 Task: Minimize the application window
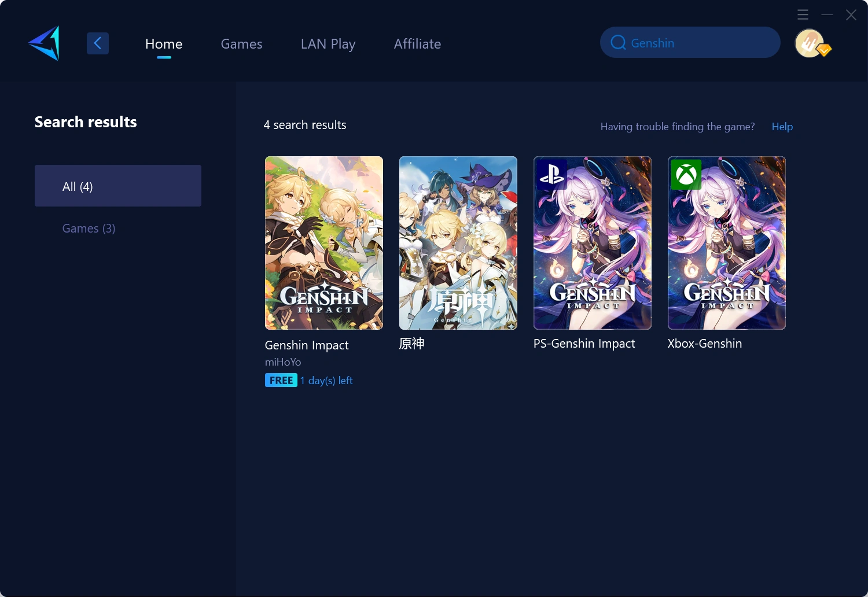coord(827,14)
